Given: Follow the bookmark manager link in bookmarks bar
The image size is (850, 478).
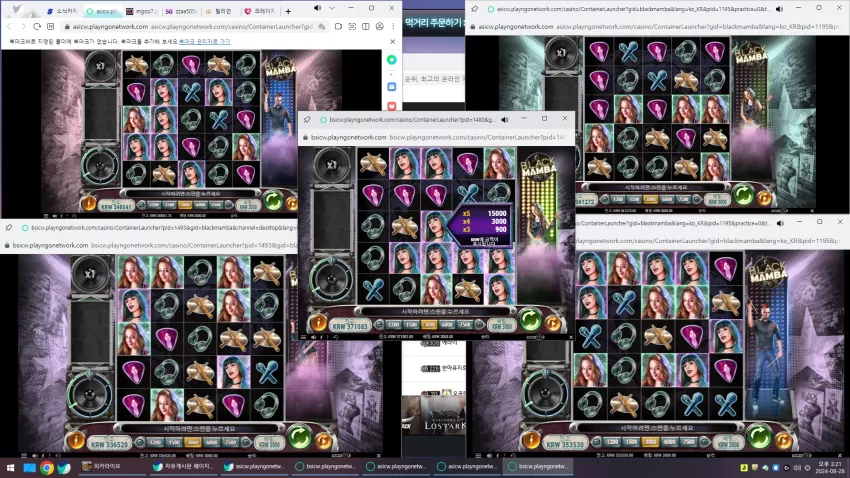Looking at the screenshot, I should pos(204,41).
